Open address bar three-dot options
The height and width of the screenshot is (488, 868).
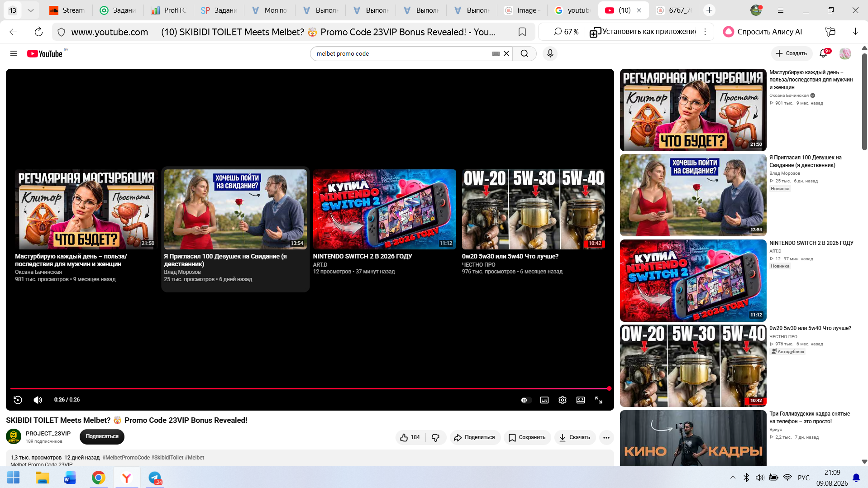pos(705,32)
